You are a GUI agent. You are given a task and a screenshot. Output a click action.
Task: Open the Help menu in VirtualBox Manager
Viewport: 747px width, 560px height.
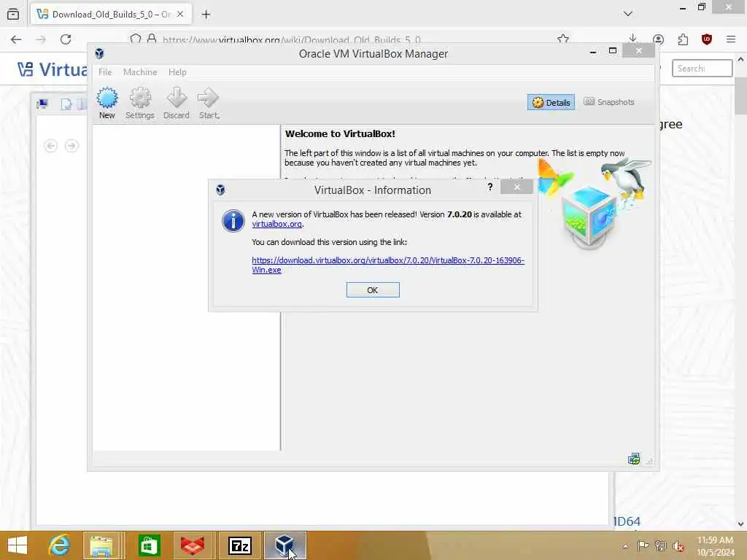pos(177,72)
